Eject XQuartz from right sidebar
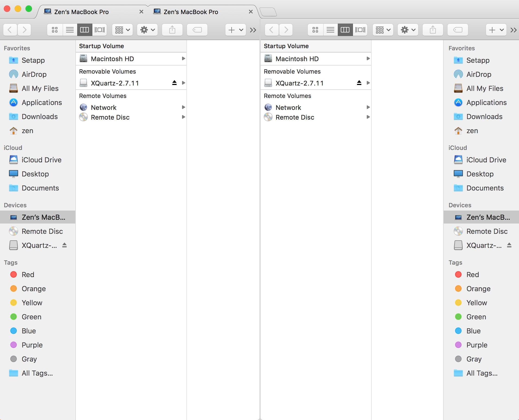This screenshot has height=420, width=519. (x=509, y=245)
